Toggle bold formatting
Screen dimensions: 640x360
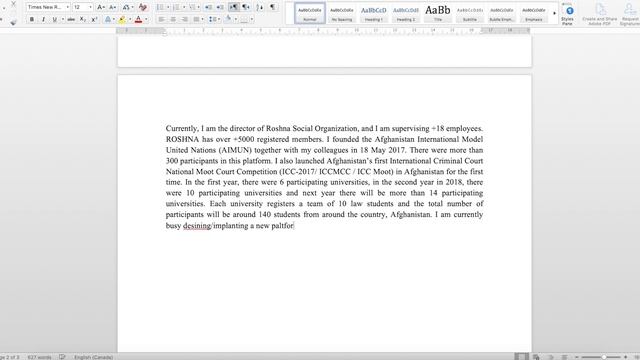(32, 20)
